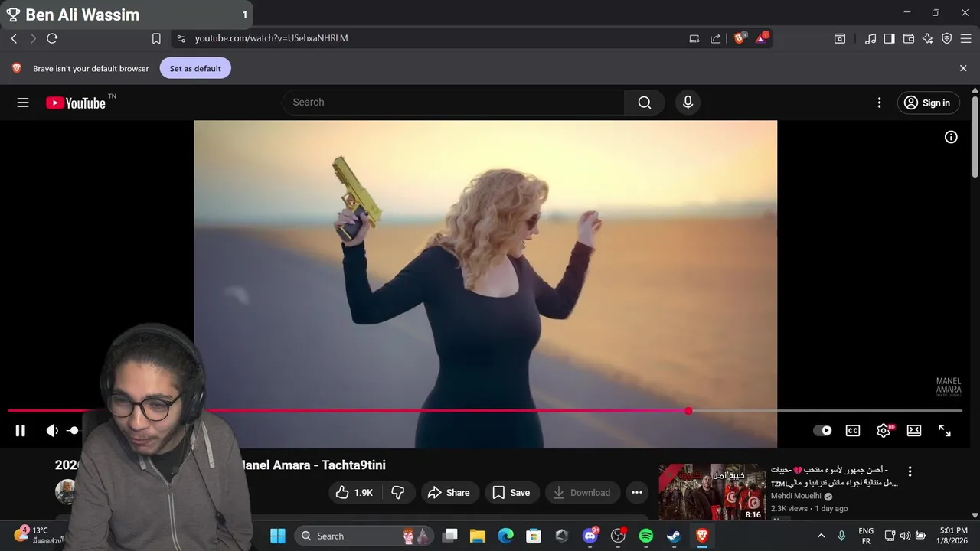This screenshot has width=980, height=551.
Task: Open the tab search toolbar icon
Action: (840, 38)
